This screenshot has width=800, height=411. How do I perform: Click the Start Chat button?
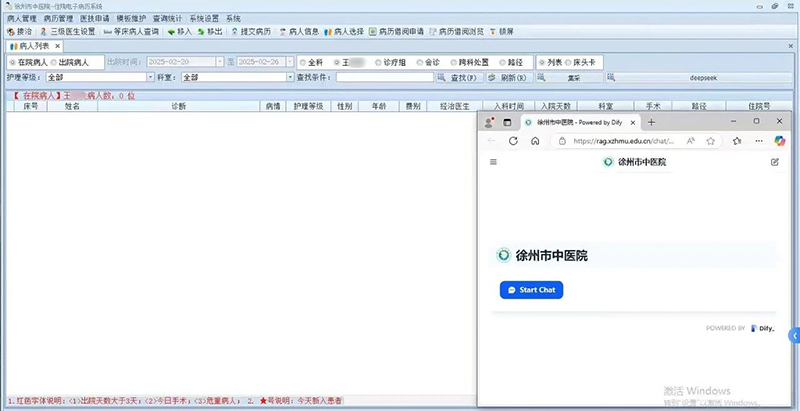pyautogui.click(x=531, y=290)
